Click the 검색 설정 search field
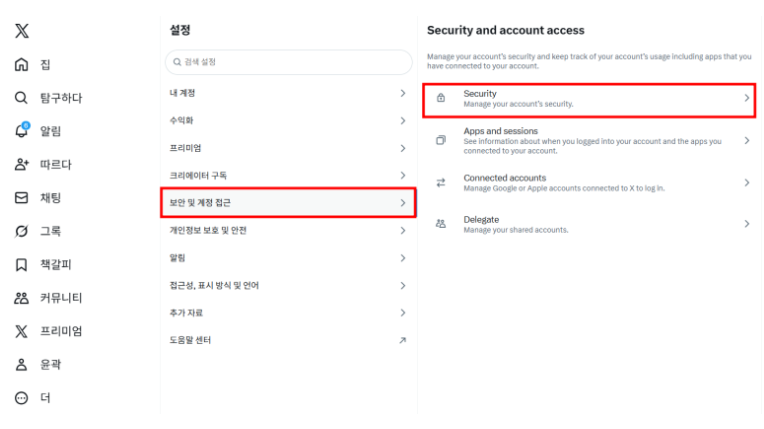 tap(288, 62)
